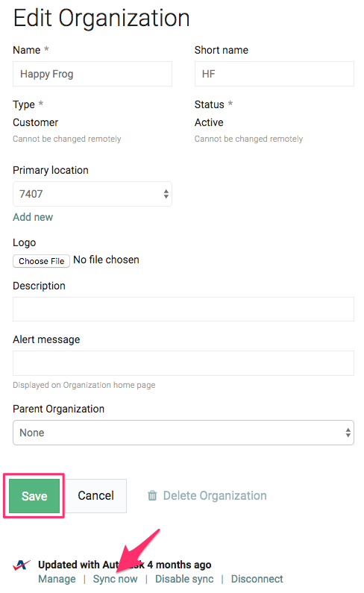This screenshot has height=593, width=364.
Task: Click the Delete Organization link
Action: pyautogui.click(x=215, y=495)
